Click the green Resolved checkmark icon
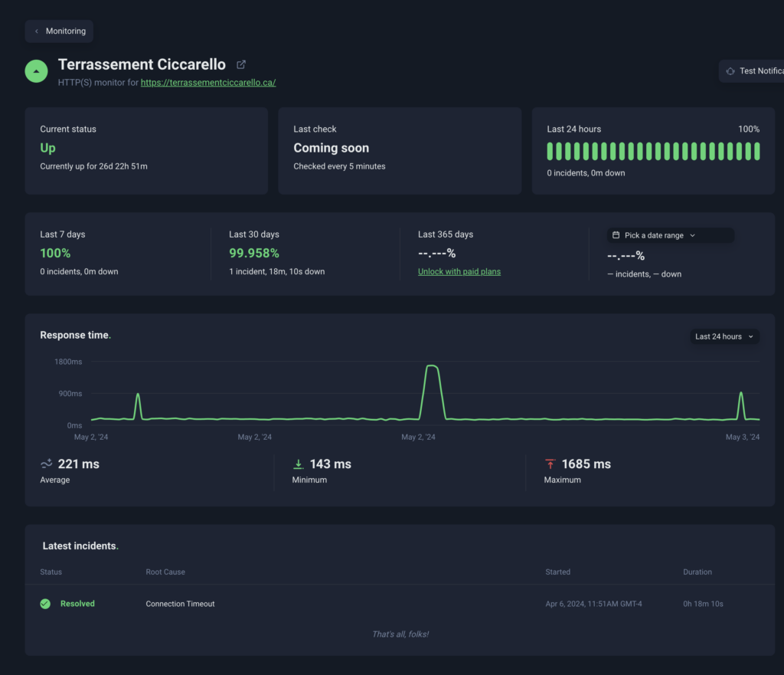 (x=45, y=604)
